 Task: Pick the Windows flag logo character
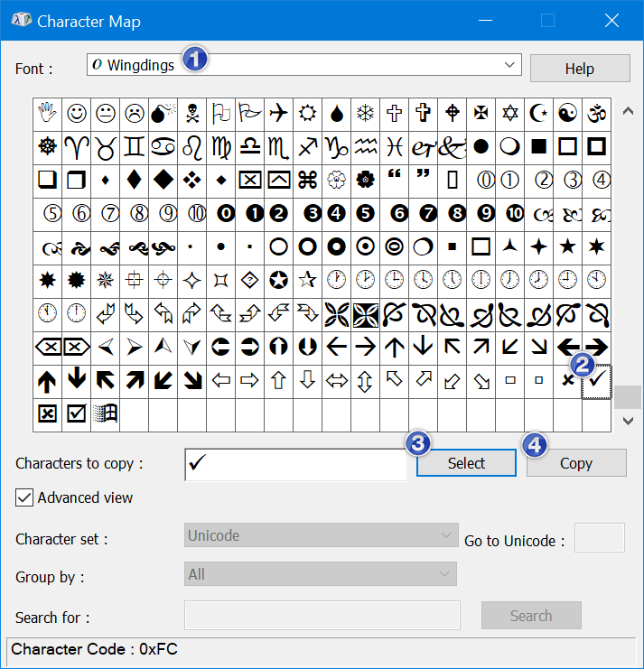coord(105,413)
